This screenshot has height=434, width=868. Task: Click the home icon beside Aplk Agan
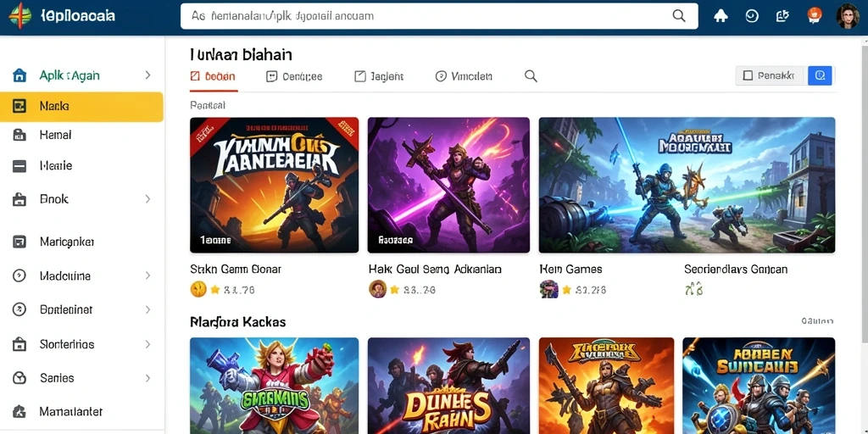[19, 75]
